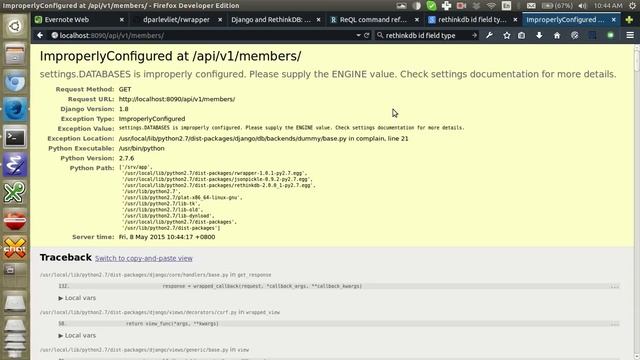Go to the Firefox home page icon

coord(557,36)
